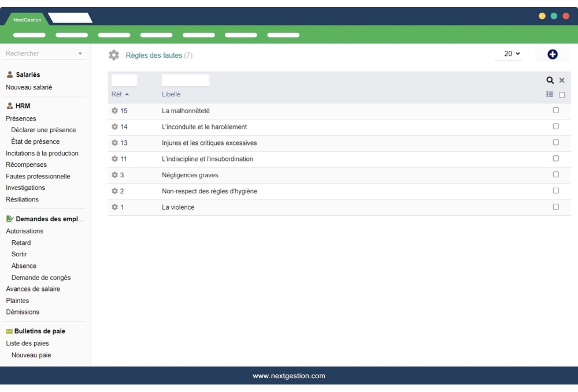Open settings gear for 'La violence' rule
578x392 pixels.
click(x=114, y=207)
